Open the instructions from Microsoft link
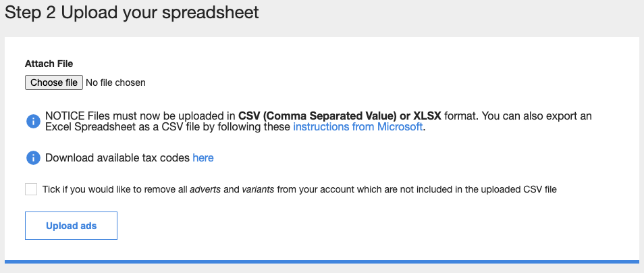 [358, 126]
